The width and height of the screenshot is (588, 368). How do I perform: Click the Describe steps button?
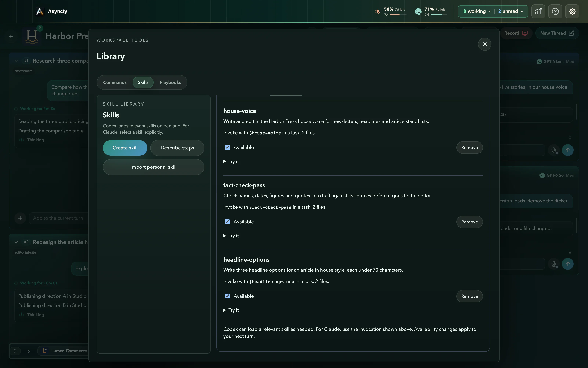[x=177, y=148]
